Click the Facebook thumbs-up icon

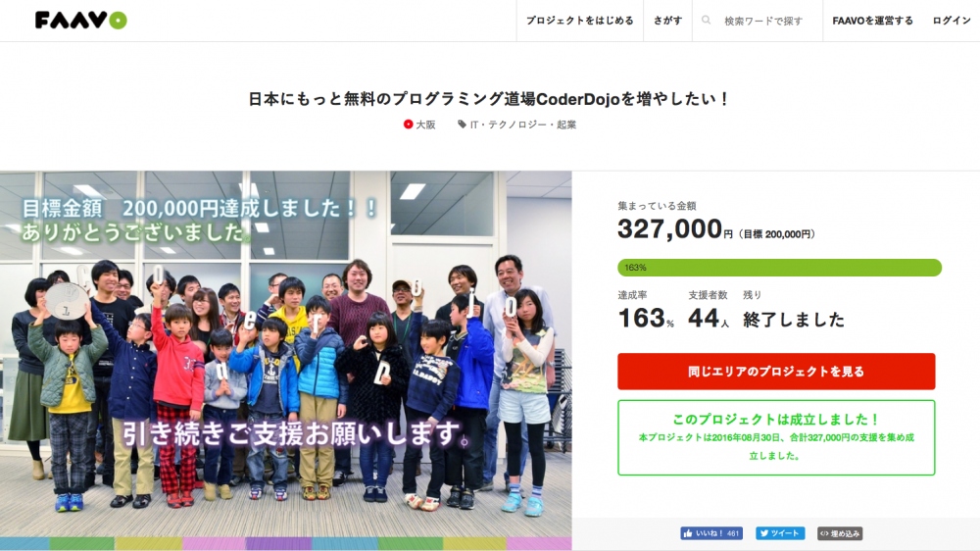click(688, 533)
